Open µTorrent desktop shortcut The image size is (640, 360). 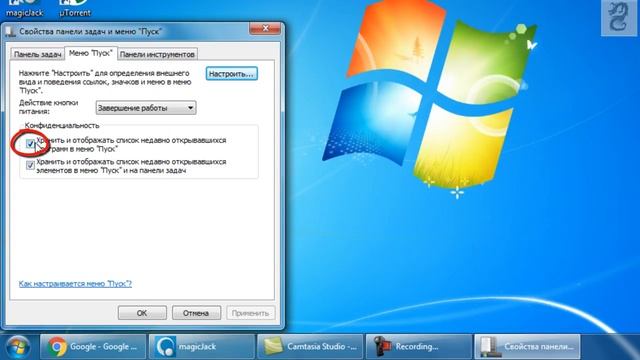click(75, 8)
